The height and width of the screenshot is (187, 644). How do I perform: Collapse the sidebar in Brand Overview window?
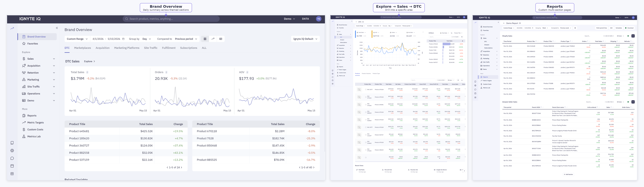(x=57, y=28)
